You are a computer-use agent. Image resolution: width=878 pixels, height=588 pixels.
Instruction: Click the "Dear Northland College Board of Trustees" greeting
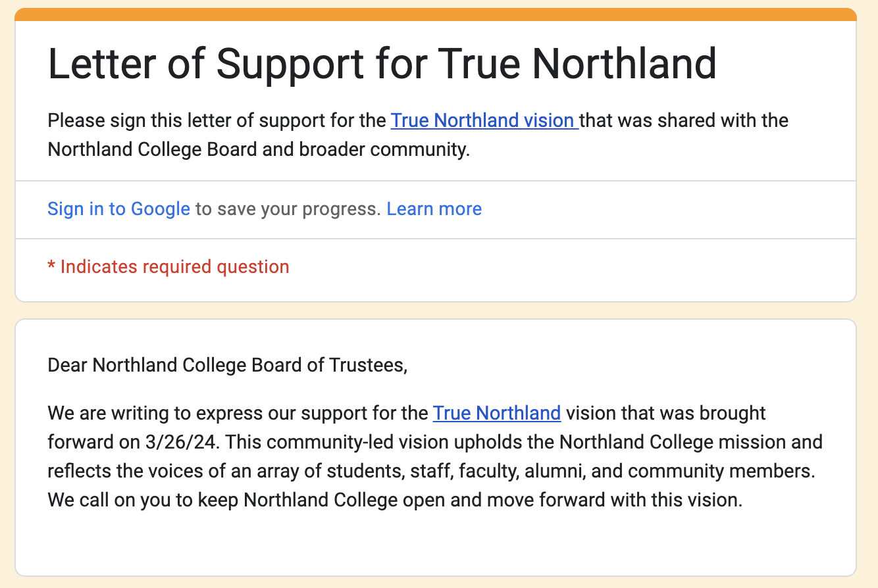tap(227, 365)
